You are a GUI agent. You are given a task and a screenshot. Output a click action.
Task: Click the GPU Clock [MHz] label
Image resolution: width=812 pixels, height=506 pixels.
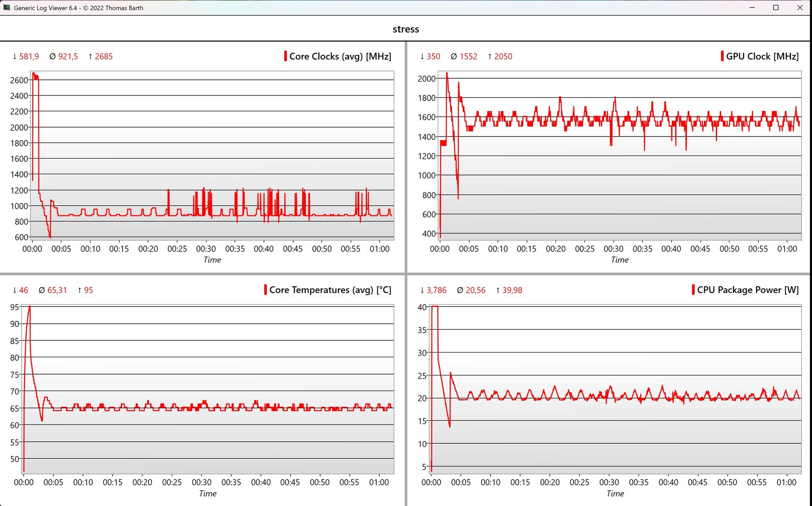[x=762, y=56]
